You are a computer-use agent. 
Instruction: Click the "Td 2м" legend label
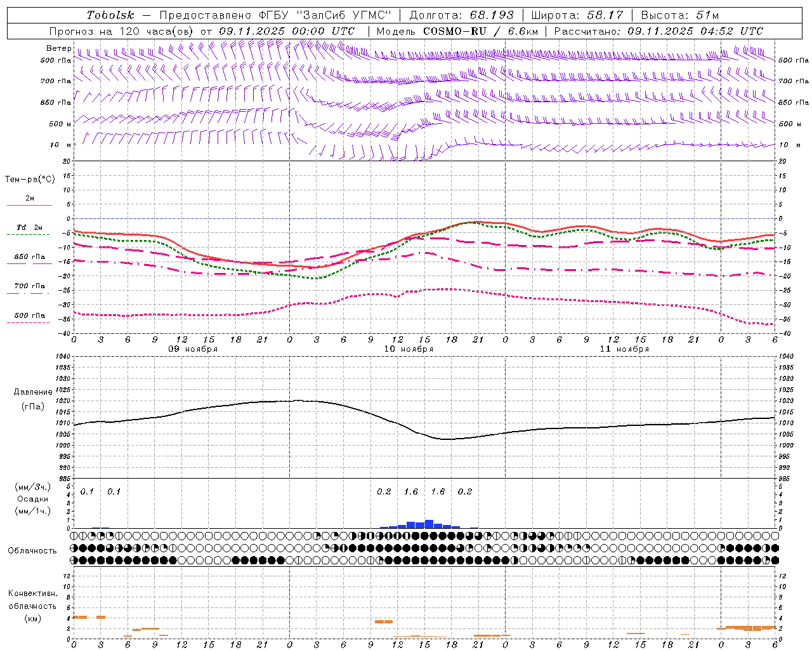coord(30,227)
